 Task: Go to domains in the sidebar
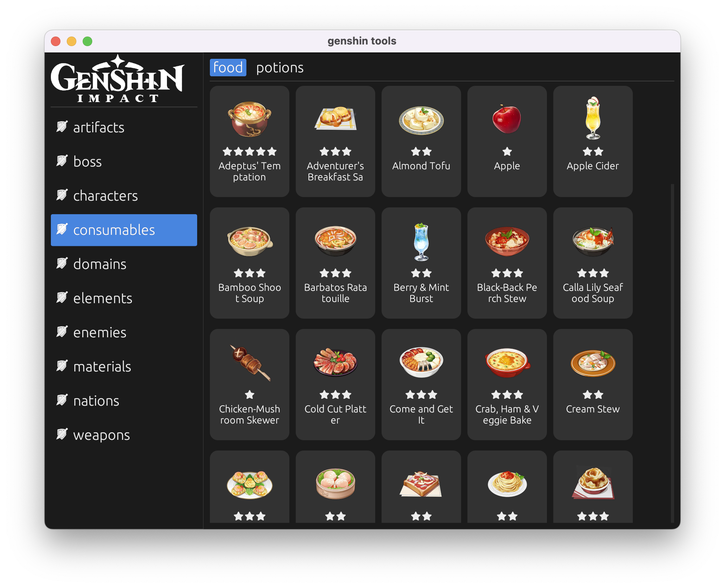tap(124, 264)
